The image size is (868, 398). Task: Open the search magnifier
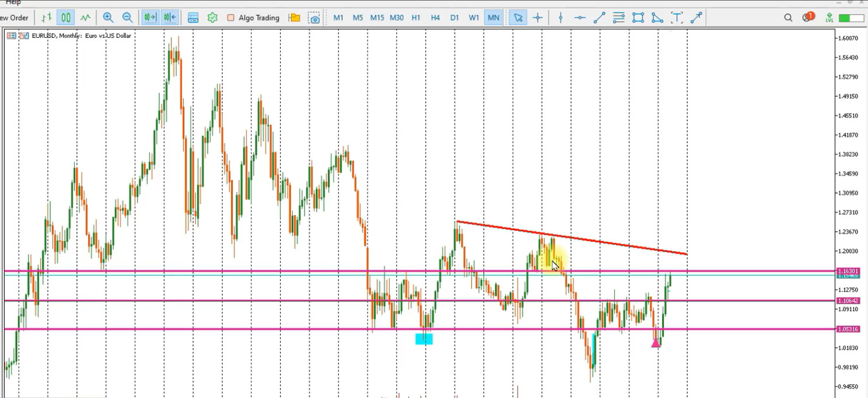tap(788, 18)
